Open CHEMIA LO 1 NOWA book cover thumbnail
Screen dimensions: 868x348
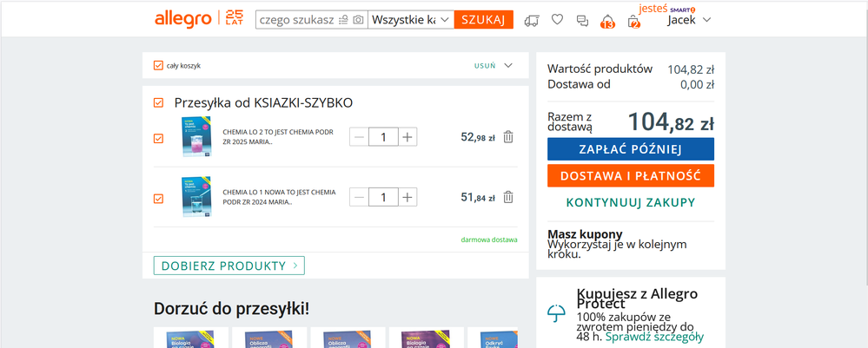[196, 197]
